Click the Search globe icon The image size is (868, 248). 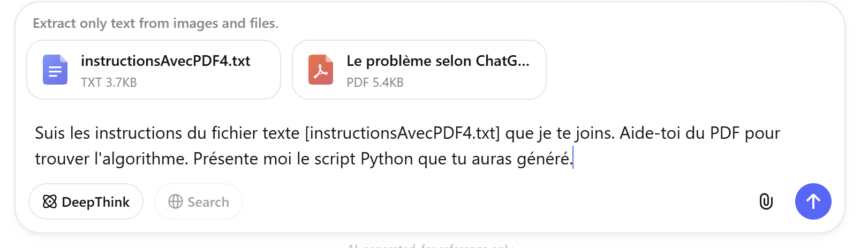point(176,201)
